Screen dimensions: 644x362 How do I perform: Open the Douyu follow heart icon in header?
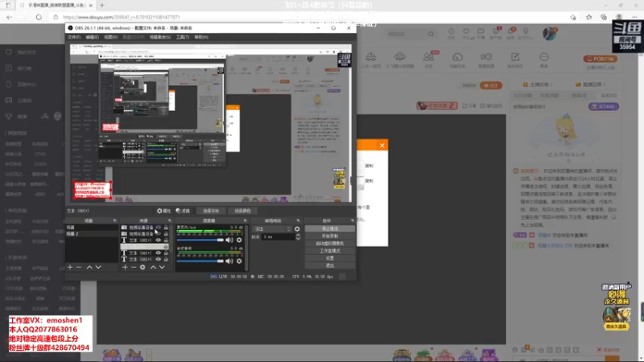pos(466,31)
